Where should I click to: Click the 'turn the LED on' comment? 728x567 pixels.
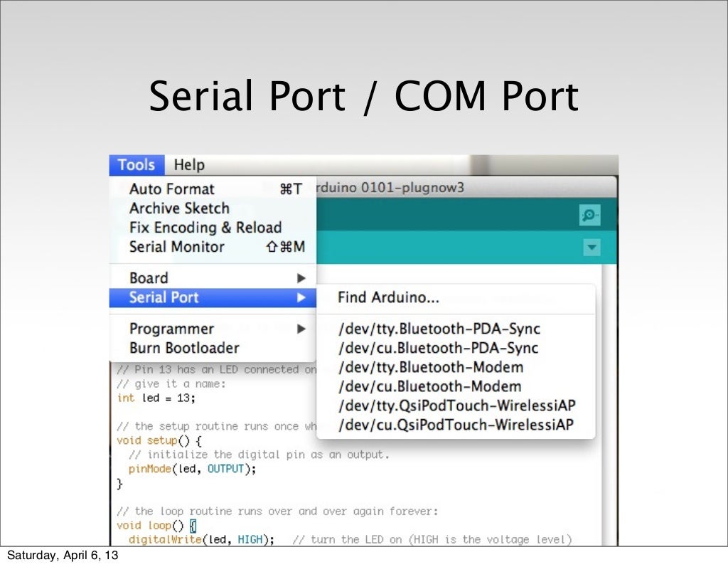[432, 539]
